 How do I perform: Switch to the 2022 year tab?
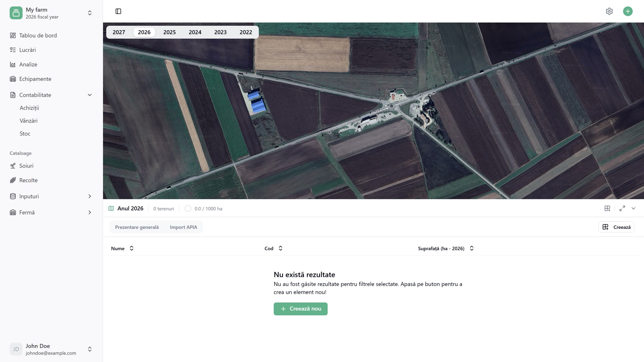point(246,32)
